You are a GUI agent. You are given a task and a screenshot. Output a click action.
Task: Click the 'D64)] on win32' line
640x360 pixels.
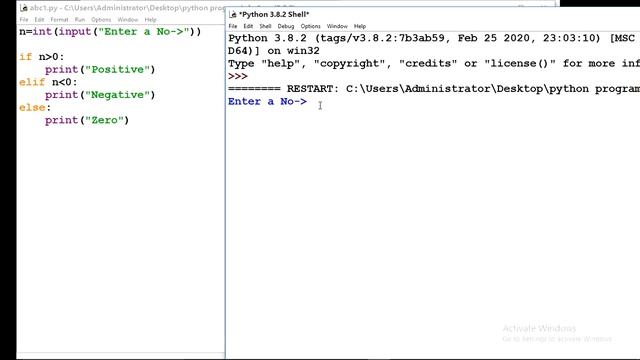(274, 51)
